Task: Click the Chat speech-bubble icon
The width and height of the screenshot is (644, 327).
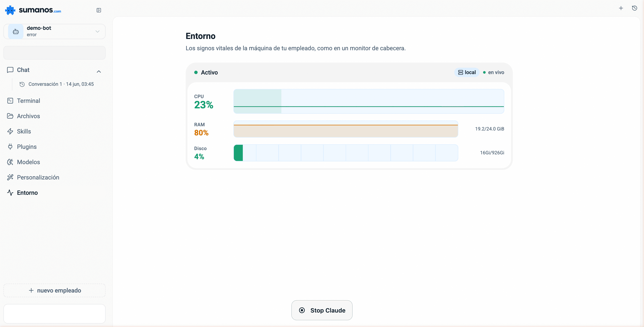Action: point(10,70)
